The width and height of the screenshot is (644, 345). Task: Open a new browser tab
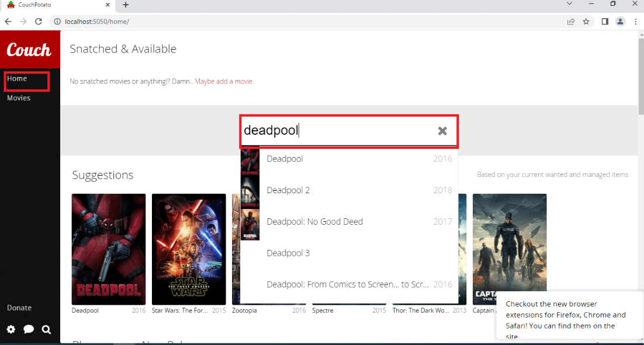tap(126, 5)
